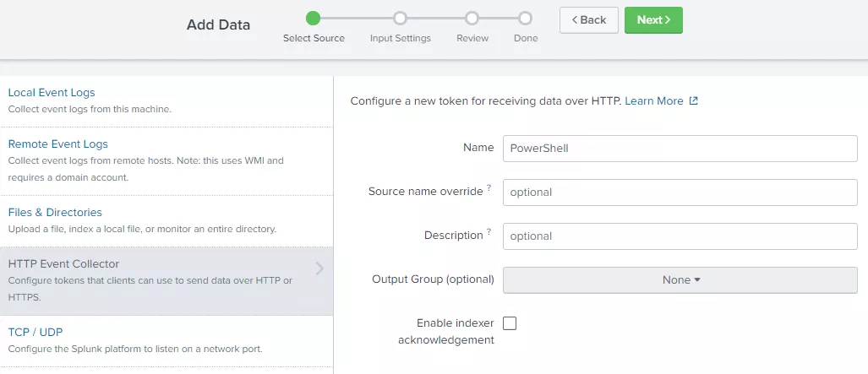Image resolution: width=868 pixels, height=374 pixels.
Task: Click the Name field containing PowerShell
Action: pyautogui.click(x=680, y=149)
